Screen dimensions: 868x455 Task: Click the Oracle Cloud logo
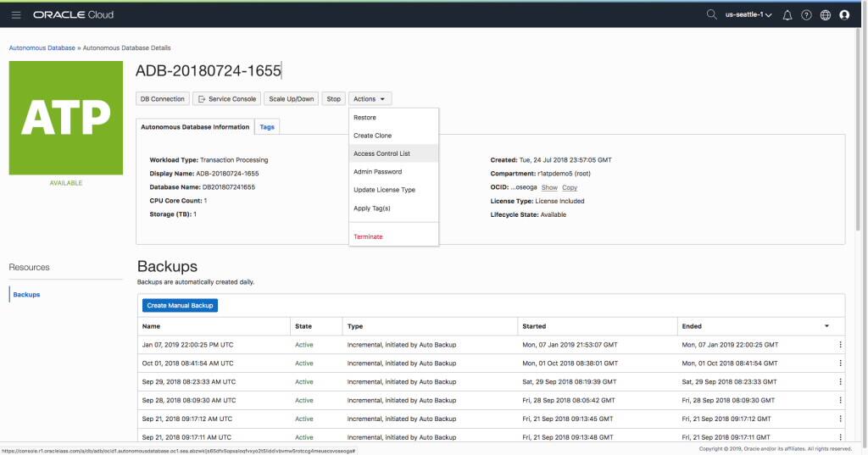pos(73,15)
